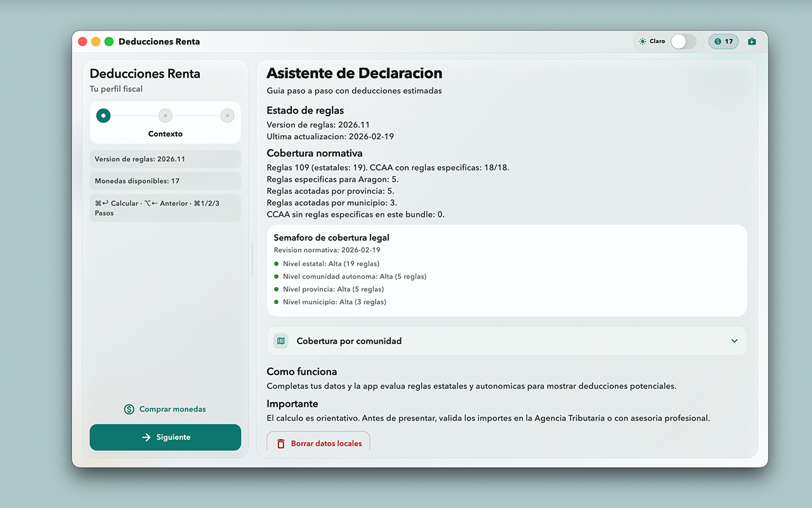Jump to the third step dot

coord(228,116)
